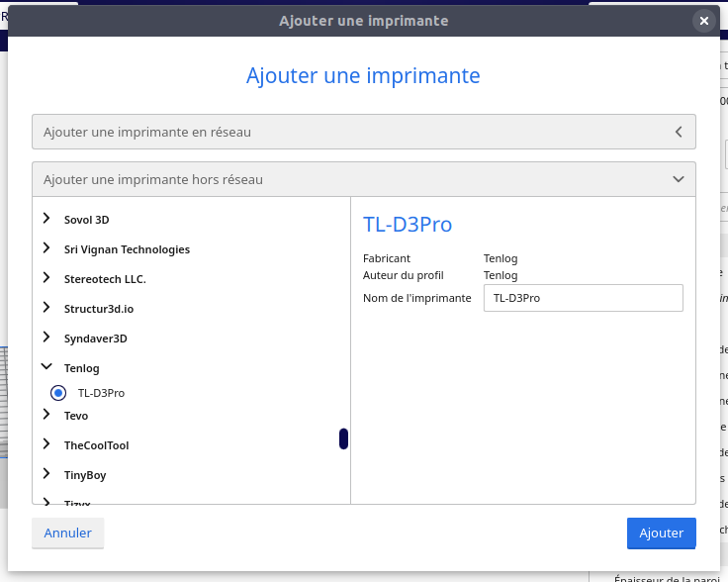728x582 pixels.
Task: Expand the TinyBoy group
Action: tap(46, 474)
